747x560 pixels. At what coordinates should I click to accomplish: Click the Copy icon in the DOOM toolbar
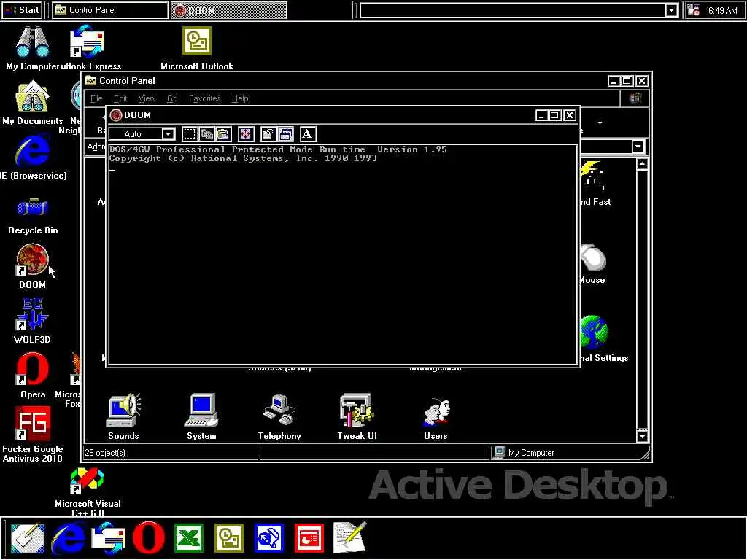click(x=206, y=134)
